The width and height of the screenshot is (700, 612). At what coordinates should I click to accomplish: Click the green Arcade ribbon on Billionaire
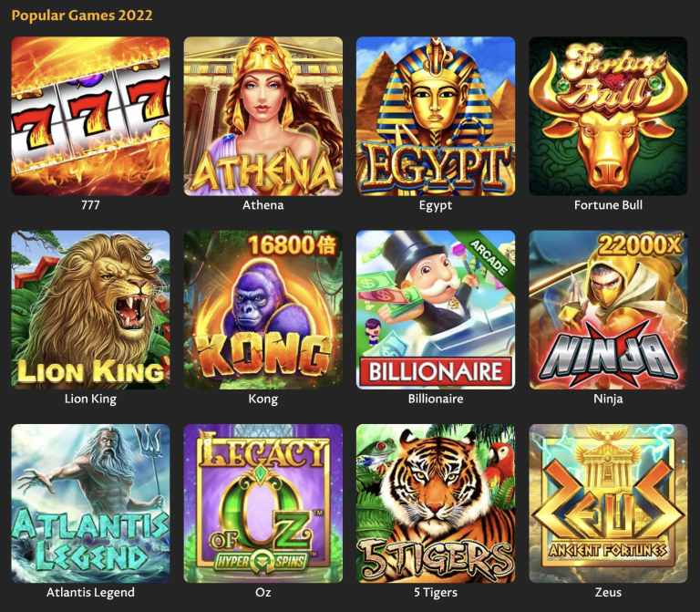click(489, 258)
